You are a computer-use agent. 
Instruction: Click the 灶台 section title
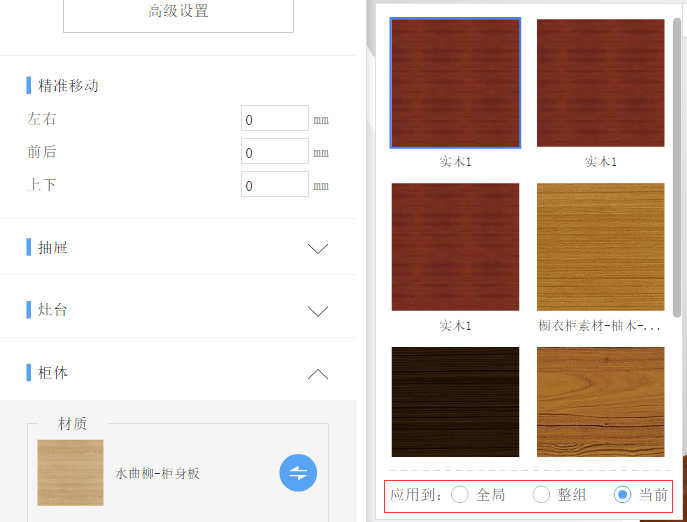pos(53,310)
